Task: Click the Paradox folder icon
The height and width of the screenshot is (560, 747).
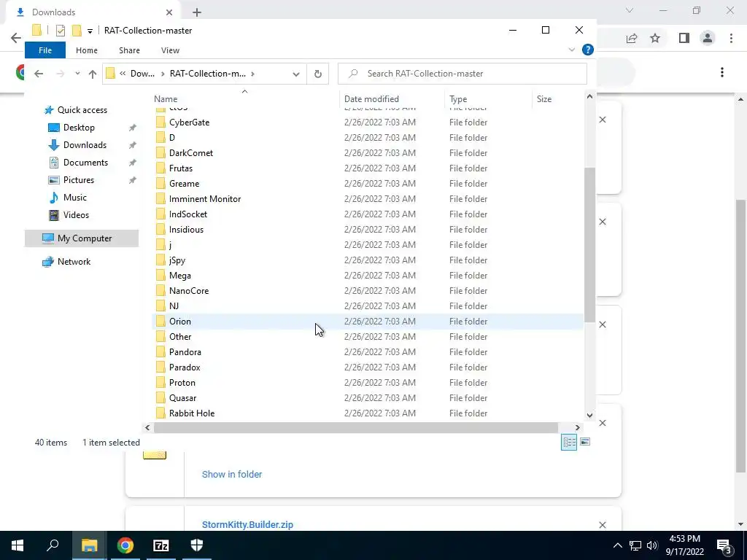Action: click(x=160, y=367)
